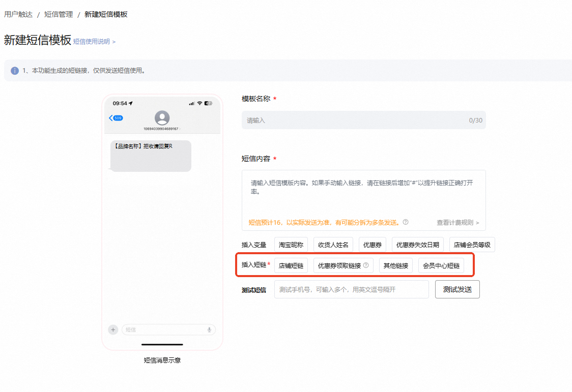Click the help icon beside 优惠券领取链接
This screenshot has width=572, height=392.
pyautogui.click(x=366, y=265)
